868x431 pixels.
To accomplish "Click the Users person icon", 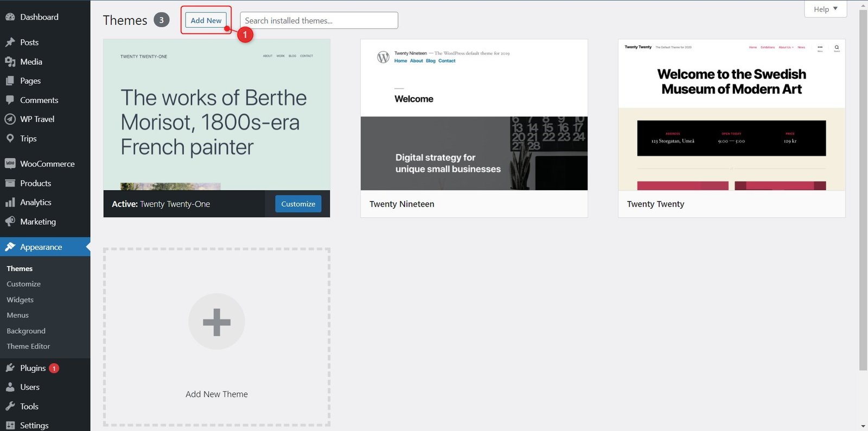I will (x=10, y=387).
